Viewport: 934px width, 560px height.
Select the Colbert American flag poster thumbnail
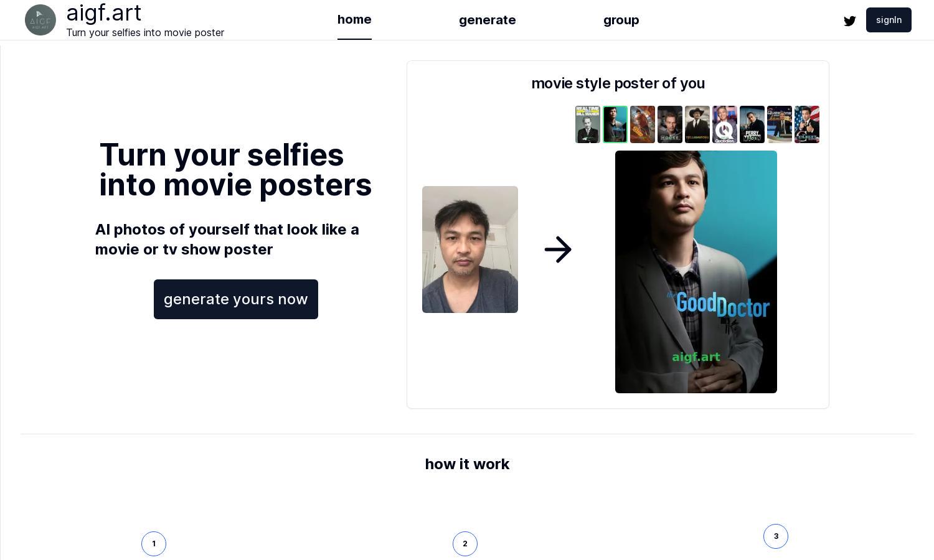(807, 124)
